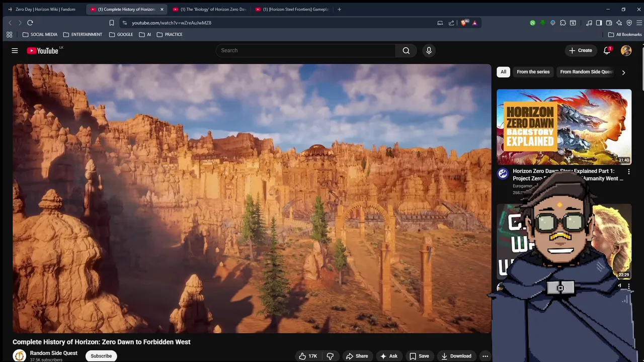
Task: Open the apps grid icon on bookmarks bar
Action: click(x=9, y=35)
